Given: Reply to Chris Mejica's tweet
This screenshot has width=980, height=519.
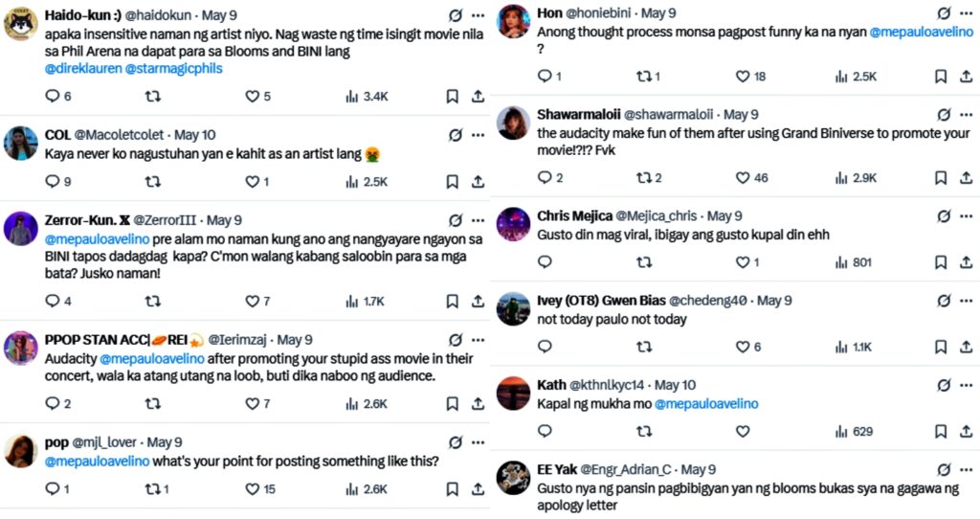Looking at the screenshot, I should 544,261.
